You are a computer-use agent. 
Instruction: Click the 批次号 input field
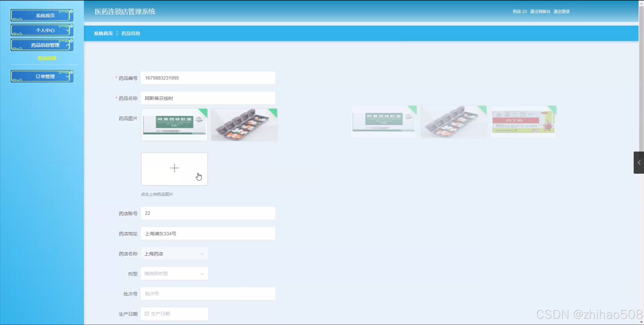pyautogui.click(x=208, y=294)
